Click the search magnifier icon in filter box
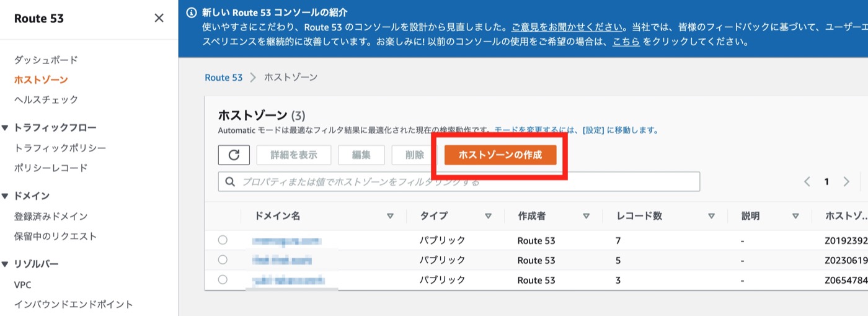The height and width of the screenshot is (316, 868). tap(230, 182)
